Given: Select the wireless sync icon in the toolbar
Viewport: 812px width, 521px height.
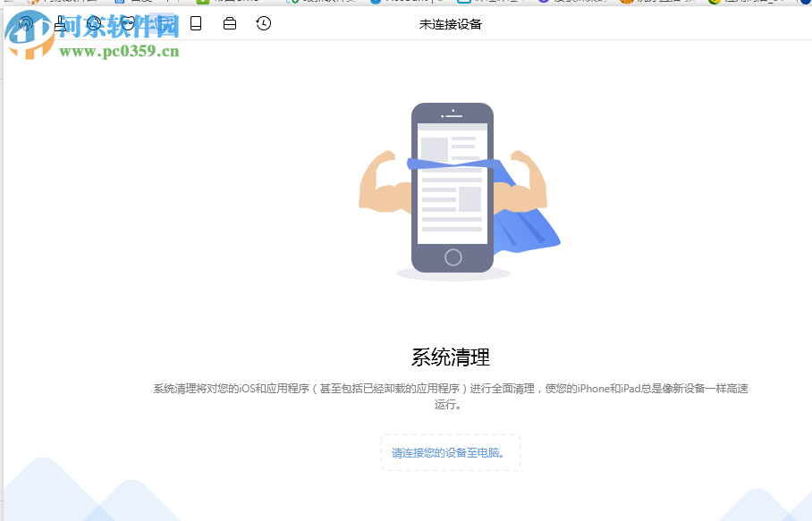Looking at the screenshot, I should 26,23.
